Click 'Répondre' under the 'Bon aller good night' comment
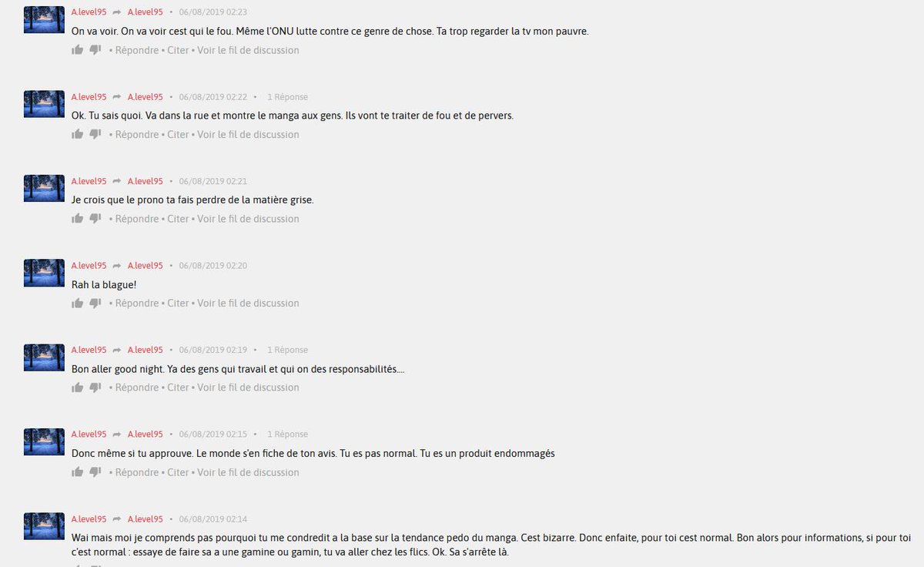924x567 pixels. tap(136, 388)
